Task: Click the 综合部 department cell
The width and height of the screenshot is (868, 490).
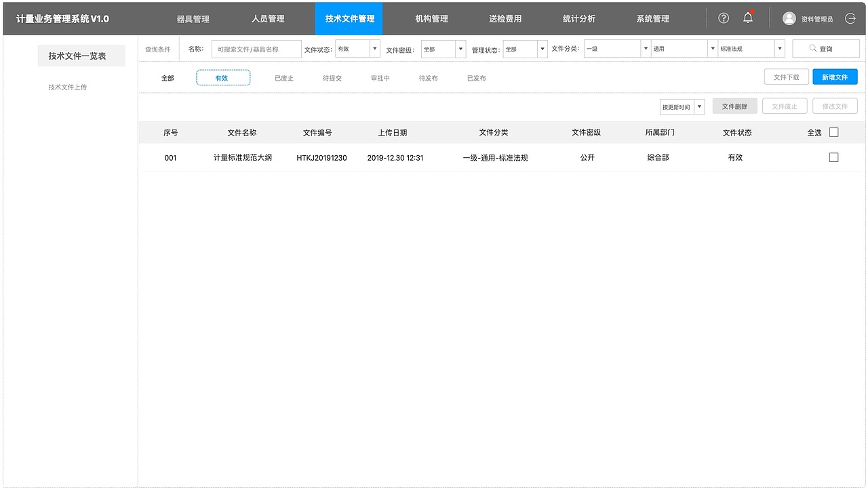Action: click(658, 157)
